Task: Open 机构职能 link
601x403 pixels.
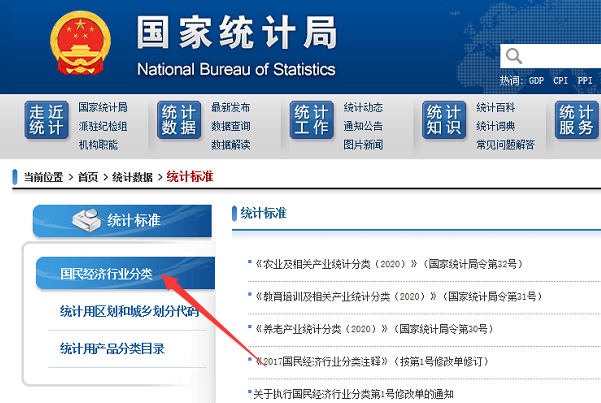Action: pos(98,145)
